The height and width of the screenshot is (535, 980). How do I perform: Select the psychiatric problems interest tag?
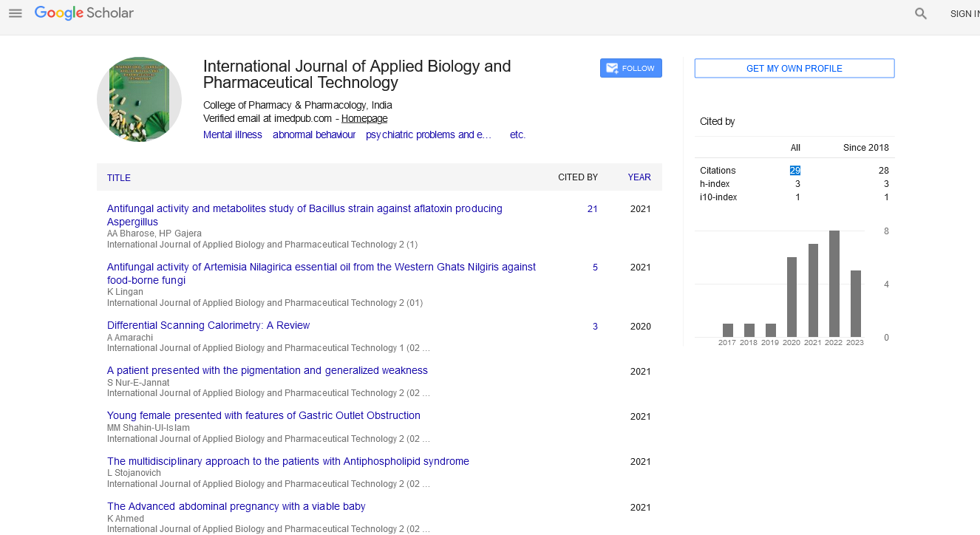[429, 134]
